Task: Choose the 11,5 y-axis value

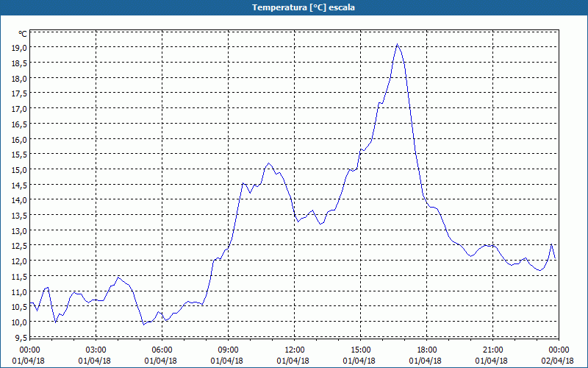Action: click(19, 277)
